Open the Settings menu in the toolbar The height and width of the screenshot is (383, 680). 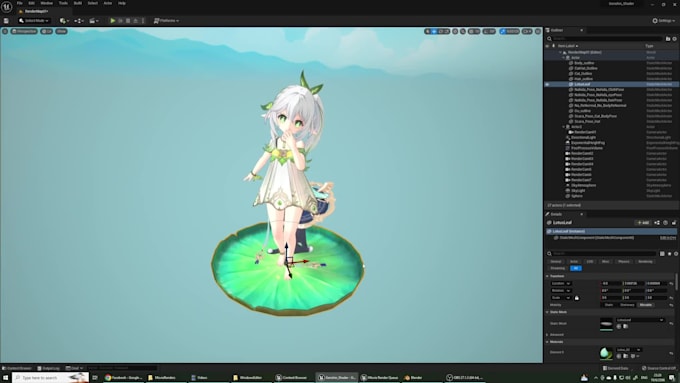pyautogui.click(x=664, y=21)
